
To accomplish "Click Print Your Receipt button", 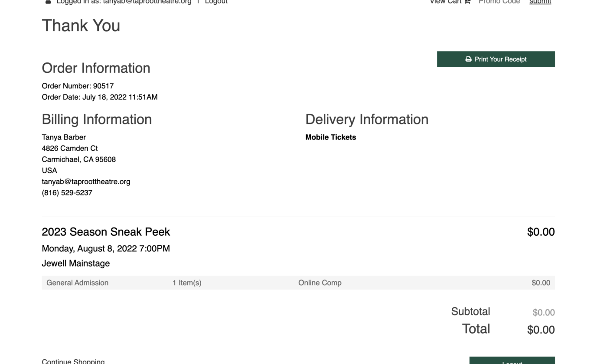I will point(496,59).
